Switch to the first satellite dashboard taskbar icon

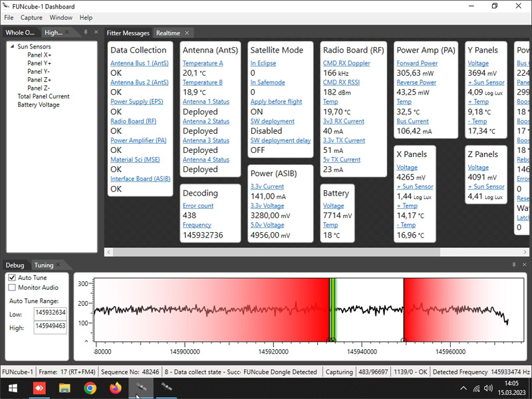pos(141,388)
